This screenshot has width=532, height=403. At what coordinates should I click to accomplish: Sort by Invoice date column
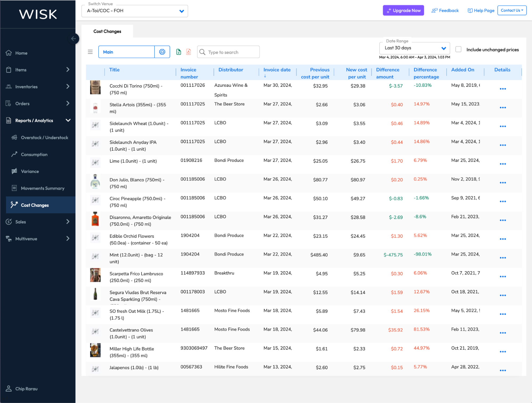click(x=277, y=70)
